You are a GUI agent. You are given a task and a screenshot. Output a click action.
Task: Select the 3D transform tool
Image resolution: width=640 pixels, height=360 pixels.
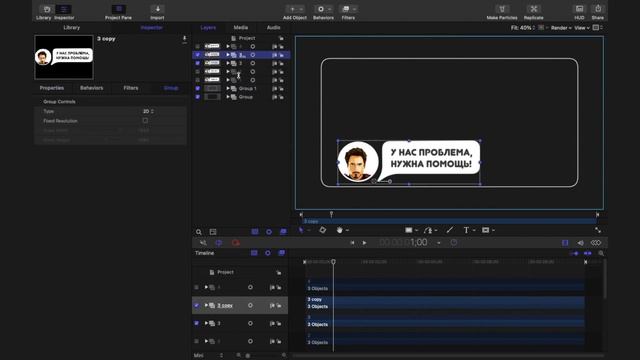tap(322, 230)
